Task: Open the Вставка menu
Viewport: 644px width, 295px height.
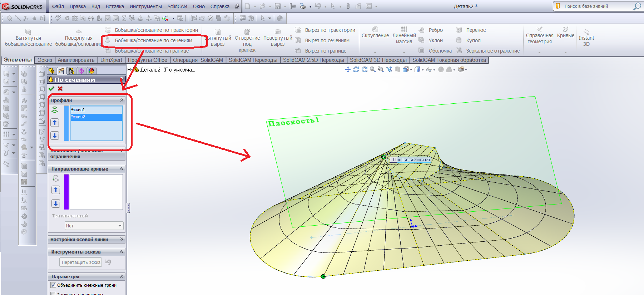Action: (x=115, y=6)
